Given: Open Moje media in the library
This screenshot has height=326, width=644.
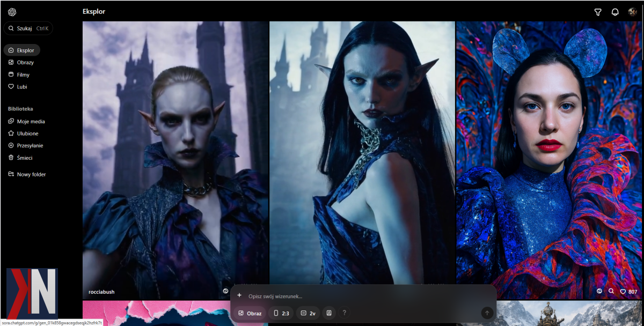Looking at the screenshot, I should [31, 121].
